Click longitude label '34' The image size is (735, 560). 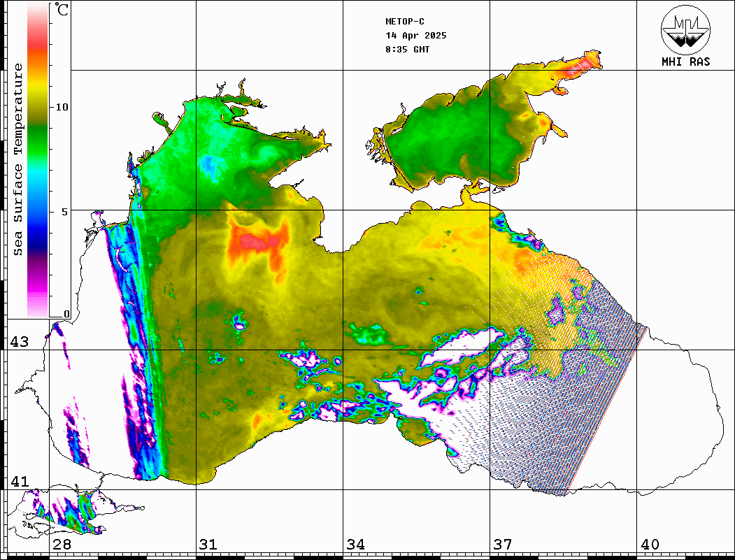tap(355, 545)
